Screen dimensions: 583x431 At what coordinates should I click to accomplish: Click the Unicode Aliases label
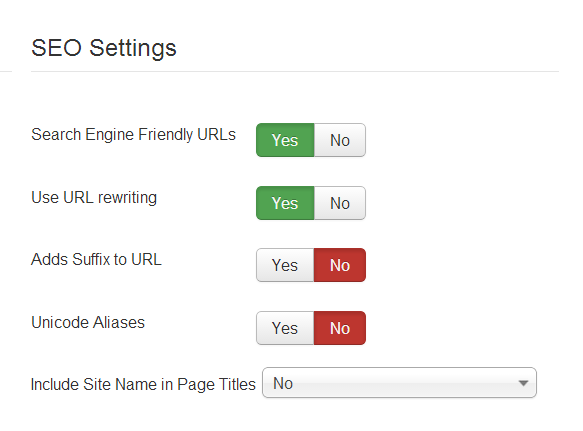coord(88,322)
